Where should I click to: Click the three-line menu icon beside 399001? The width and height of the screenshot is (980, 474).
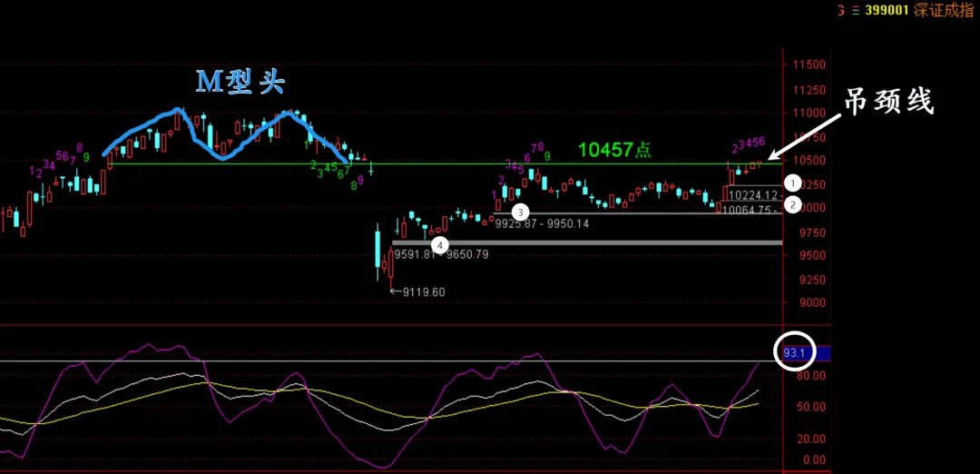pos(857,11)
